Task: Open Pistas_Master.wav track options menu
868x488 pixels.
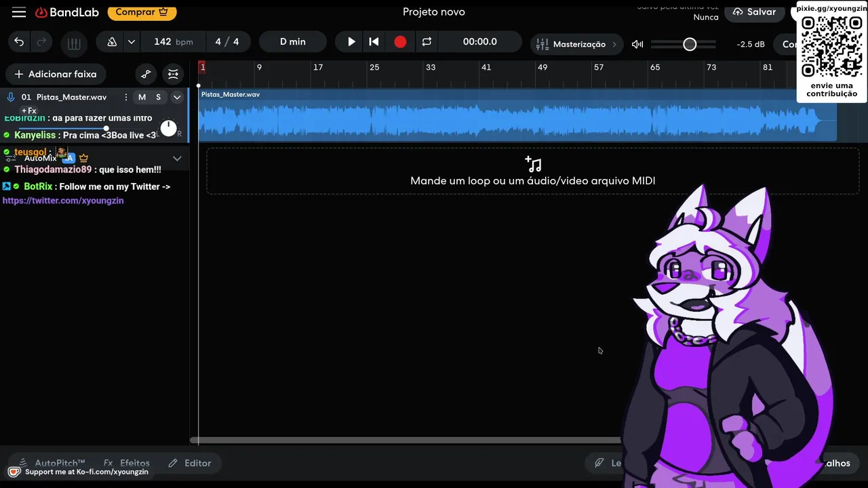Action: [125, 97]
